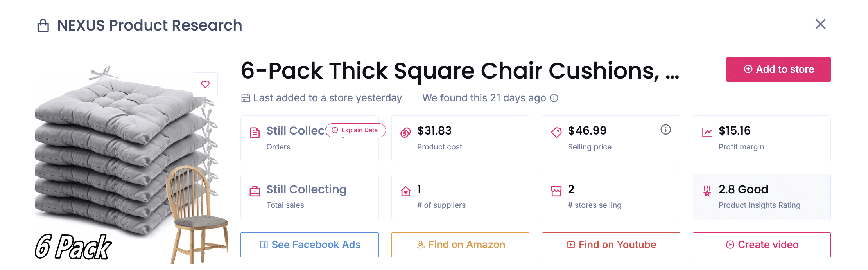Search product via Find on Youtube

pyautogui.click(x=611, y=245)
